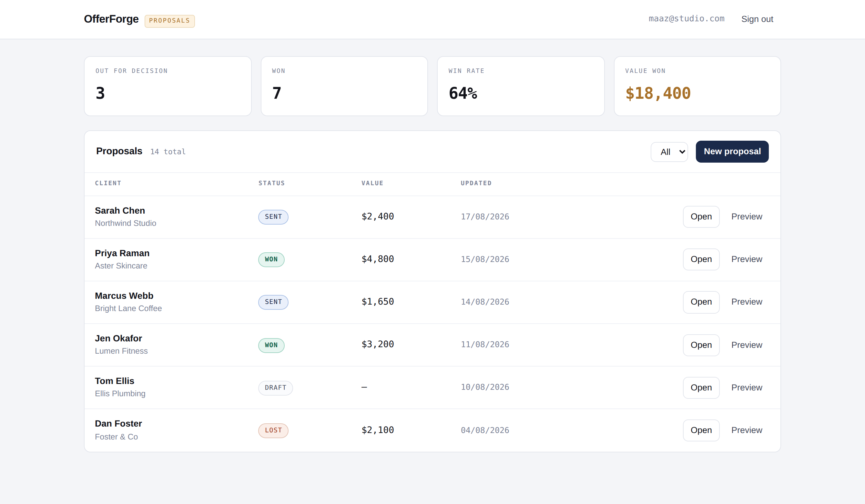Click the Value Won stat card
865x504 pixels.
tap(697, 86)
